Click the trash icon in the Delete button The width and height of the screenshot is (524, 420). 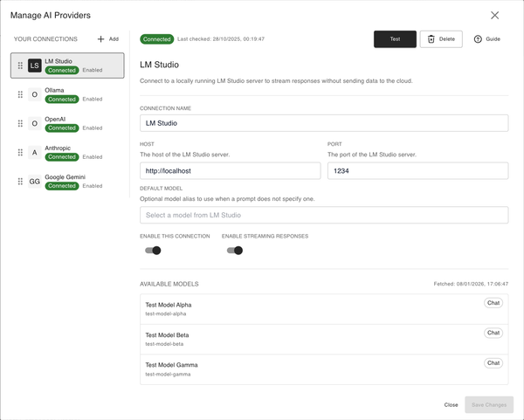pyautogui.click(x=431, y=39)
